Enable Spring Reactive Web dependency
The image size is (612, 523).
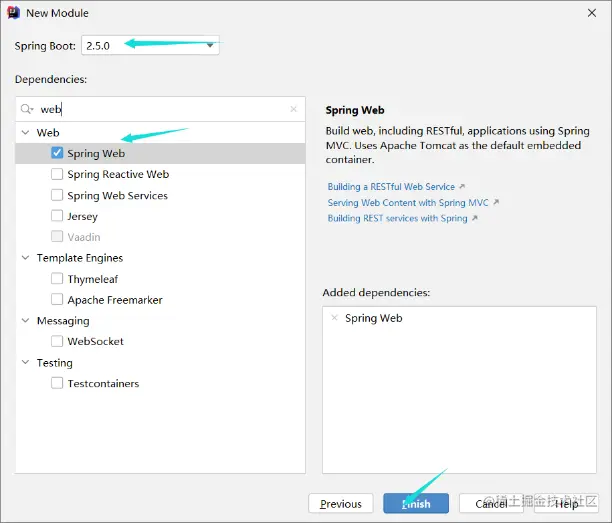57,174
